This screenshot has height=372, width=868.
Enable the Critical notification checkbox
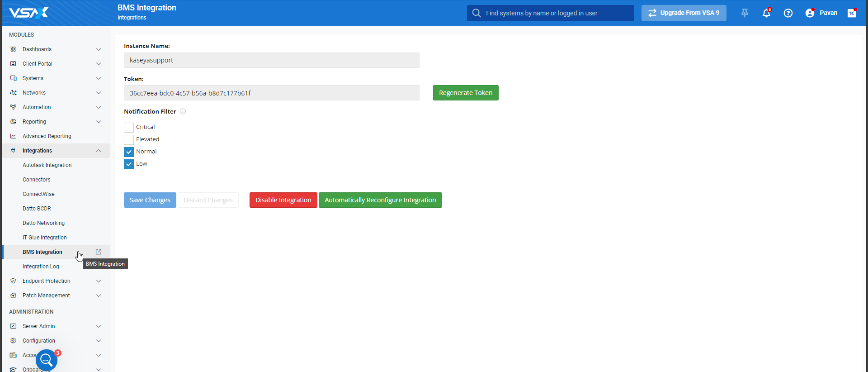tap(129, 128)
